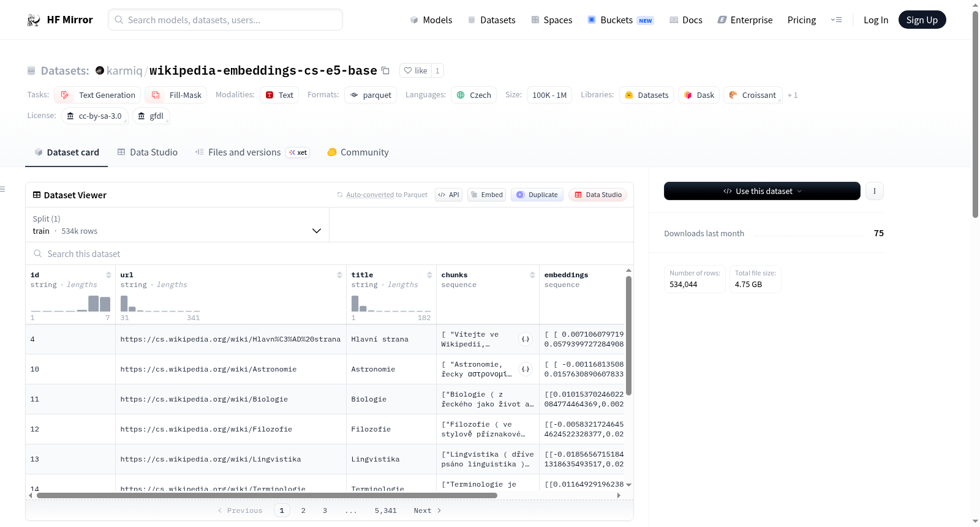Image resolution: width=980 pixels, height=527 pixels.
Task: Click the Sign Up button
Action: click(922, 20)
